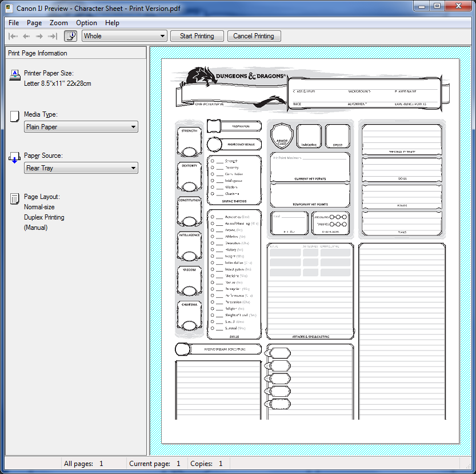
Task: Open the Page menu
Action: pos(34,23)
